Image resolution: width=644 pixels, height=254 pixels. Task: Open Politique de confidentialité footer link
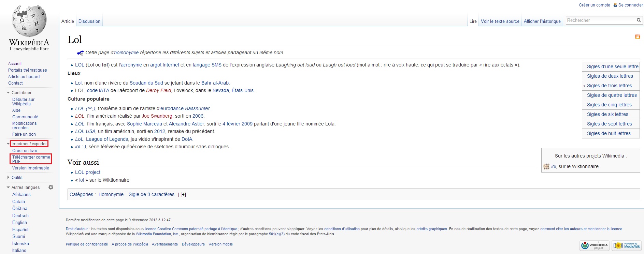coord(87,244)
